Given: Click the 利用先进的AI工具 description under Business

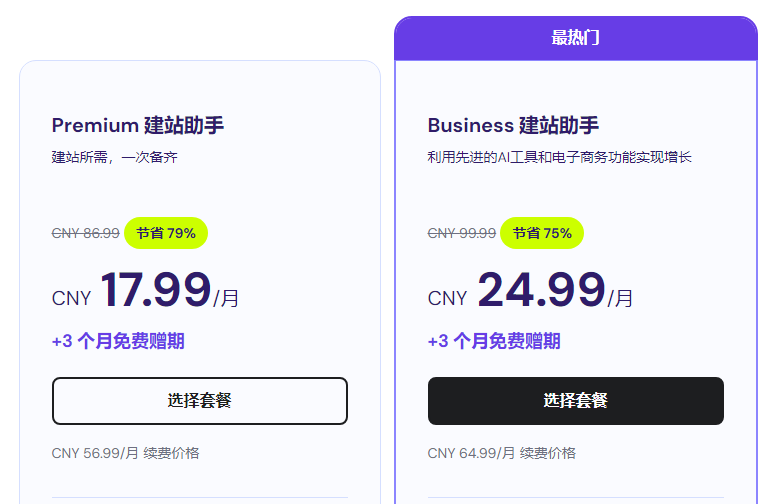Looking at the screenshot, I should tap(559, 157).
